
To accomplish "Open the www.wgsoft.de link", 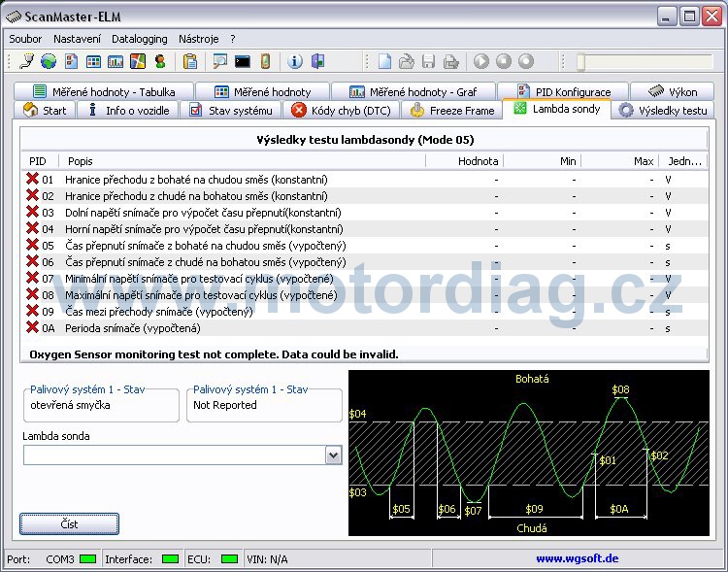I will [x=578, y=558].
